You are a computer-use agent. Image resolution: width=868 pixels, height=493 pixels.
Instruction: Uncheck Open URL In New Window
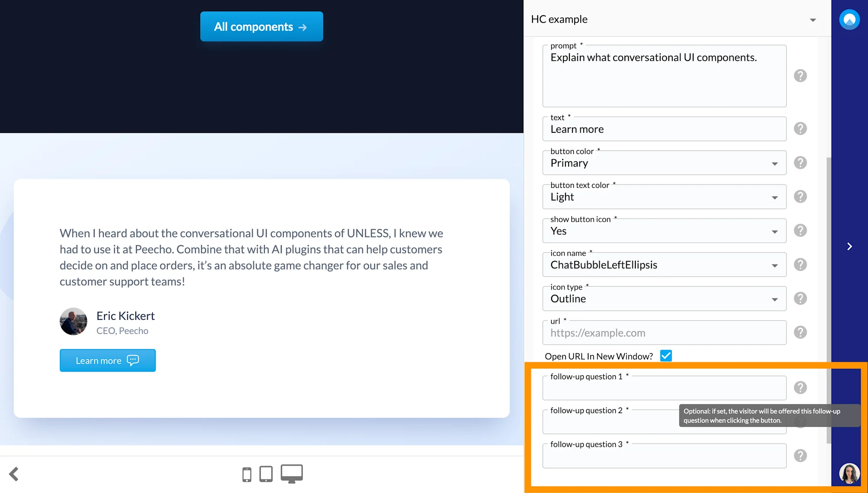click(666, 355)
